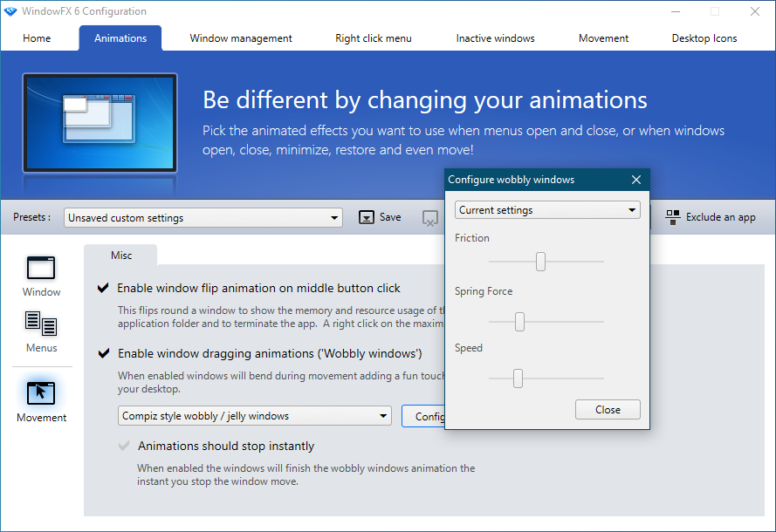Open the Menus animations sidebar icon
This screenshot has width=776, height=532.
click(x=41, y=324)
